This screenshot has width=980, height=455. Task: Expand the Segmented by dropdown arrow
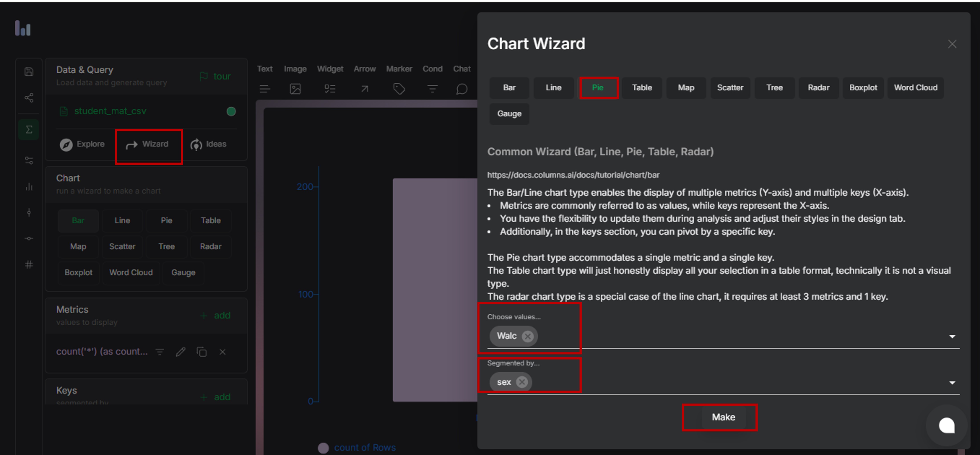coord(952,383)
